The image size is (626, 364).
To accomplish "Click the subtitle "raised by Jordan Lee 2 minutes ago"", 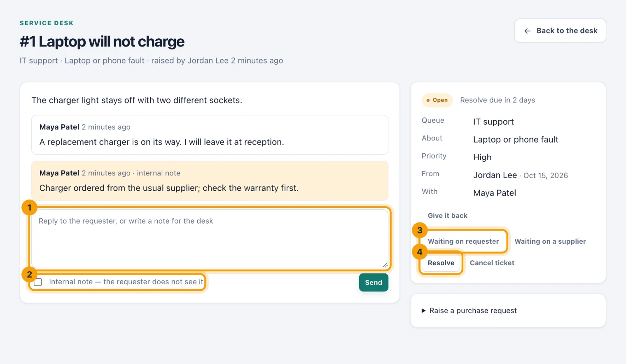I will tap(217, 61).
